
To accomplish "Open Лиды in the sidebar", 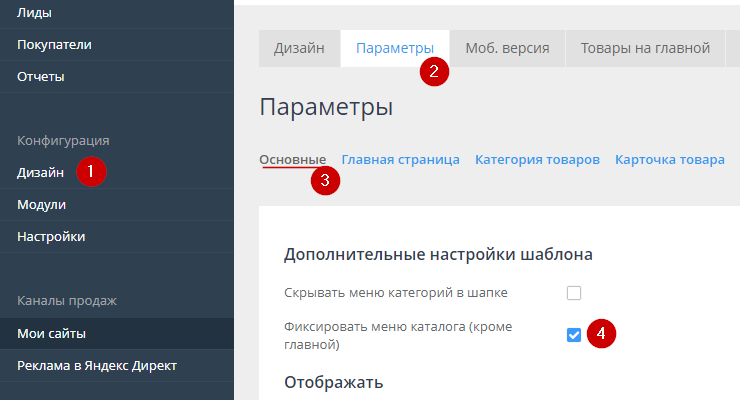I will coord(34,13).
